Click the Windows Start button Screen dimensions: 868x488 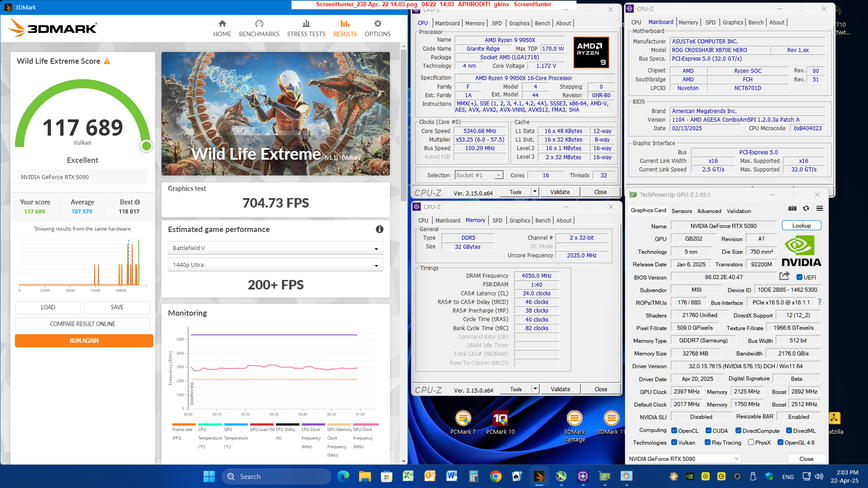click(x=209, y=476)
